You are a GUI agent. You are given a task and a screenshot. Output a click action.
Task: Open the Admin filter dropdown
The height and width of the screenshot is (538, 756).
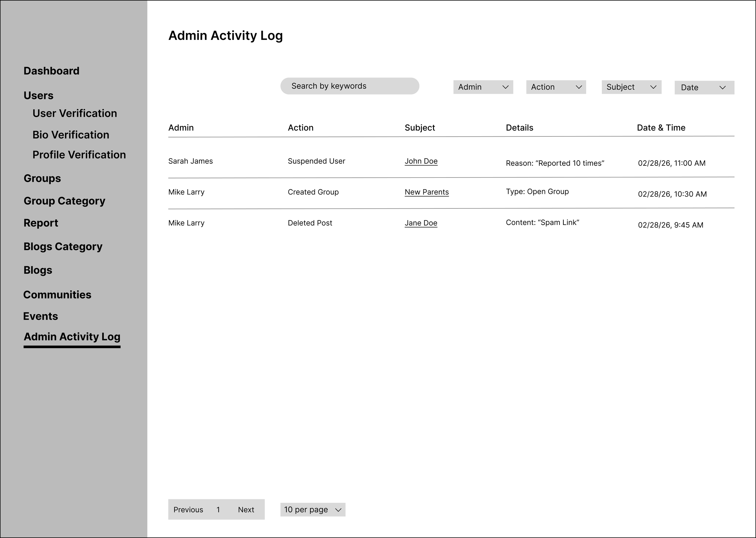(x=483, y=87)
